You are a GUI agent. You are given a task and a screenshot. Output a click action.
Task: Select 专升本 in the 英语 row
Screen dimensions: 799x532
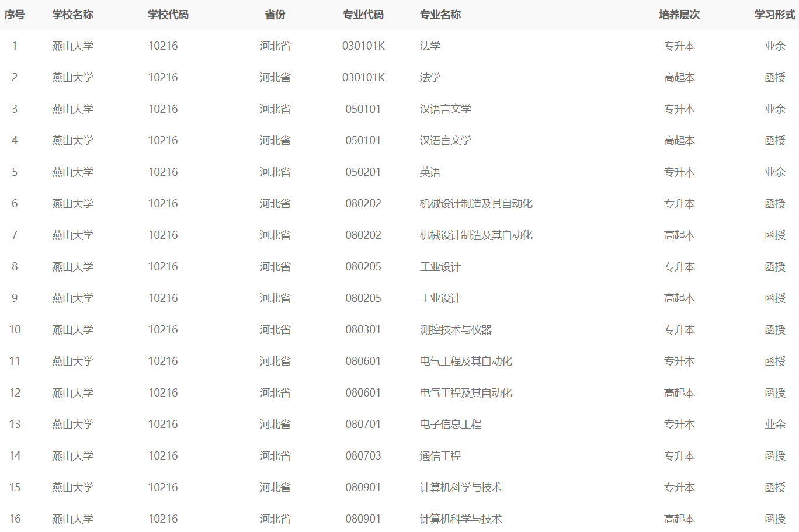pyautogui.click(x=679, y=172)
